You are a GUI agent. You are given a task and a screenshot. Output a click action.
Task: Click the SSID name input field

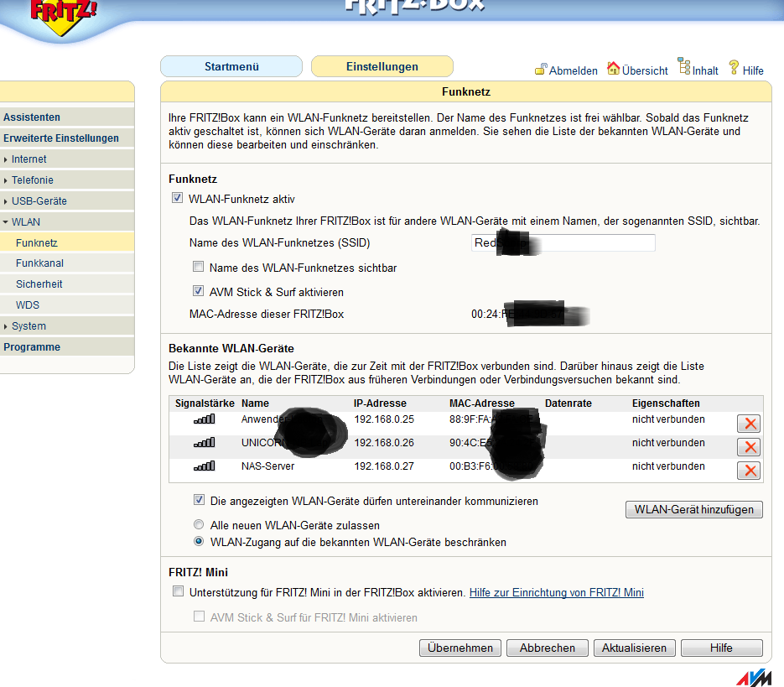(x=563, y=243)
